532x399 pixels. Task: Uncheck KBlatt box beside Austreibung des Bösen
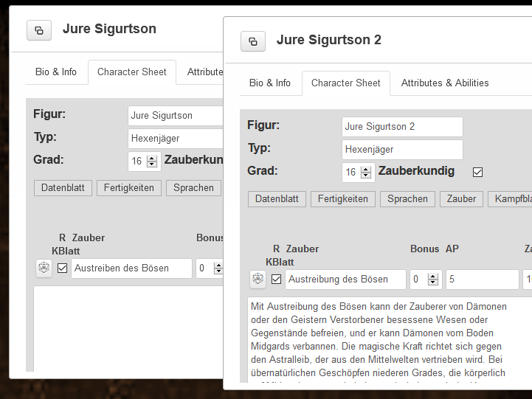coord(276,279)
